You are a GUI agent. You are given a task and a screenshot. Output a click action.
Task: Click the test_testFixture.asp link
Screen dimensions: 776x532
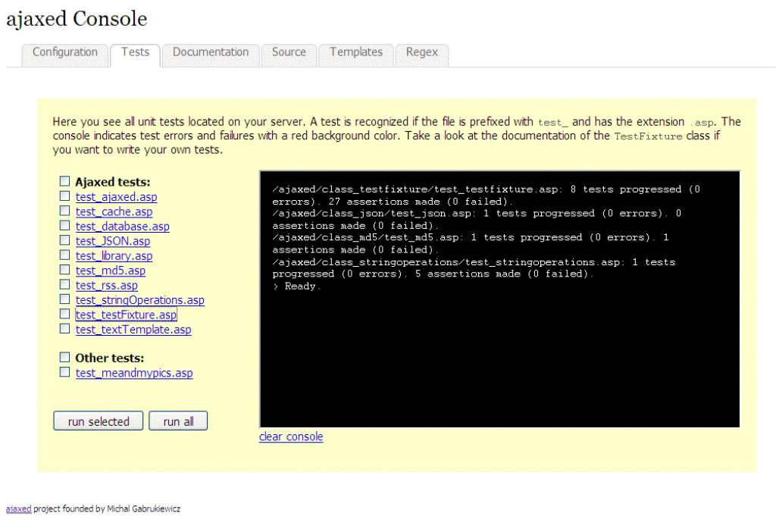coord(127,315)
